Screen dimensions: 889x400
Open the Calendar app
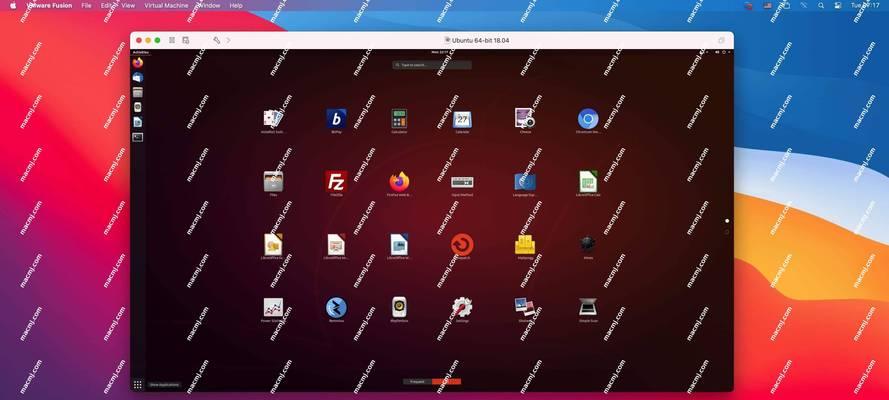click(x=462, y=120)
